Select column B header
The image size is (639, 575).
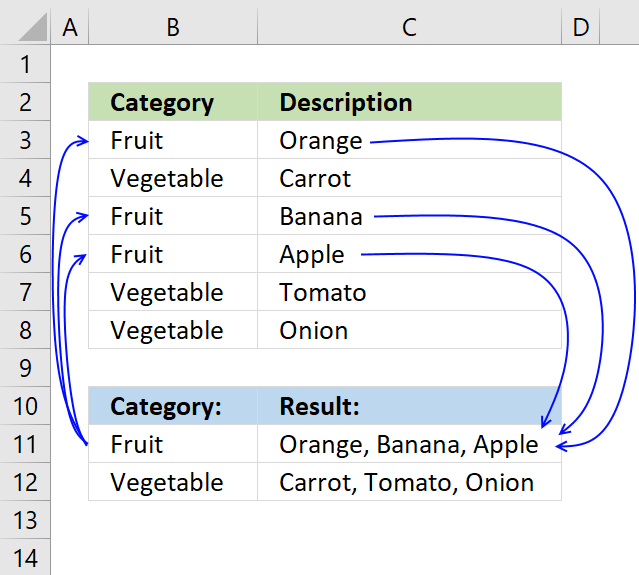point(172,27)
